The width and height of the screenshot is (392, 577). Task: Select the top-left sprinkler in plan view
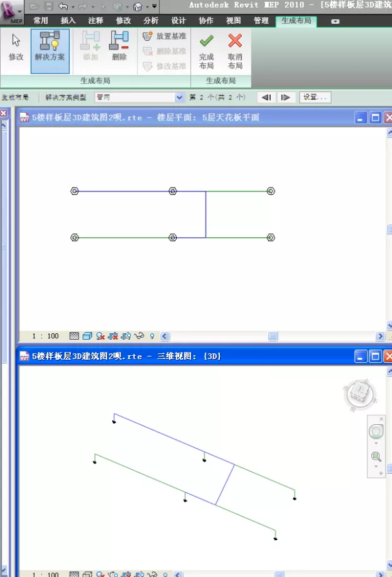pos(75,191)
